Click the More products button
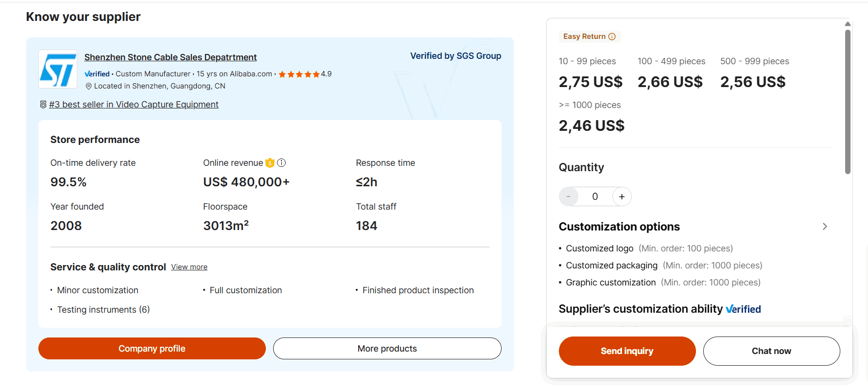Image resolution: width=868 pixels, height=390 pixels. click(x=387, y=349)
